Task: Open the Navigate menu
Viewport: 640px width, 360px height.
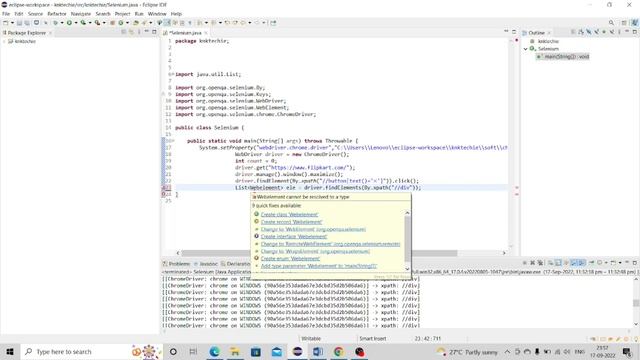Action: pos(81,14)
